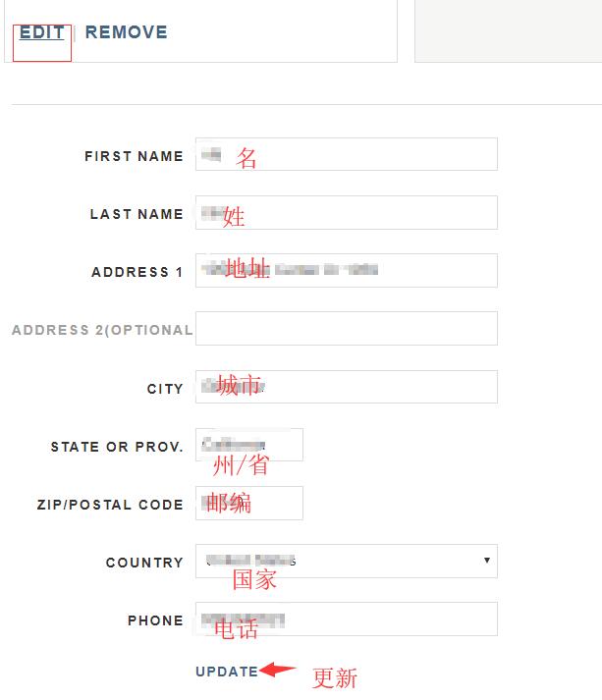Click the COUNTRY label text

(144, 563)
